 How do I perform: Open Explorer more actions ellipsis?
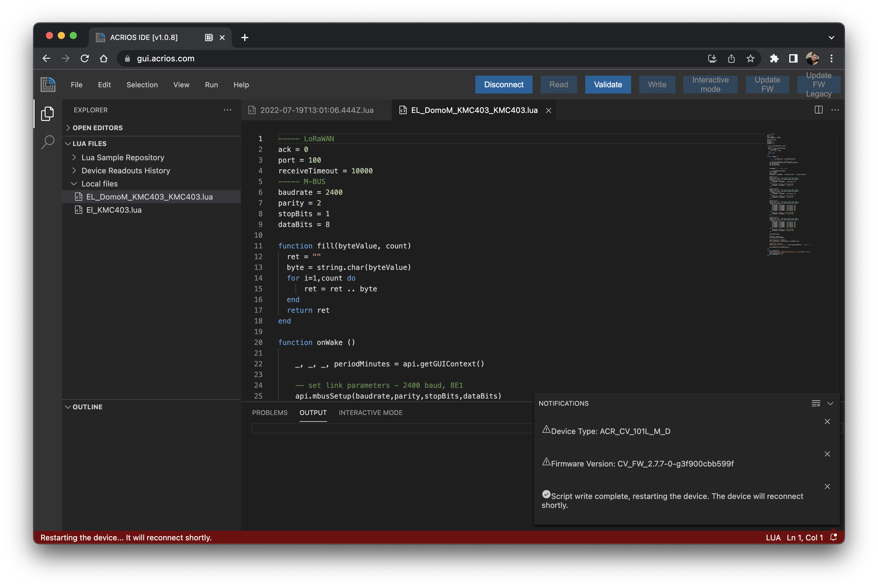228,110
